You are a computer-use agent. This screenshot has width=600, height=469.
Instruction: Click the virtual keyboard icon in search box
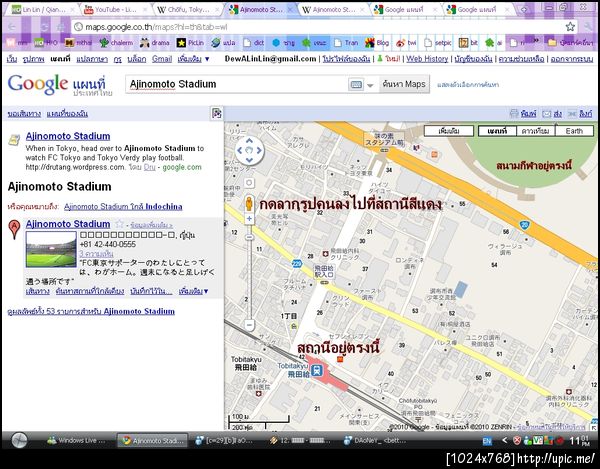coord(356,85)
